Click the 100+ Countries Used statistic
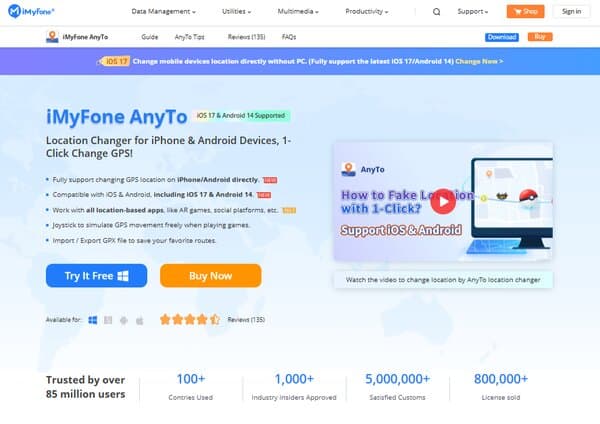The width and height of the screenshot is (600, 424). (x=191, y=387)
